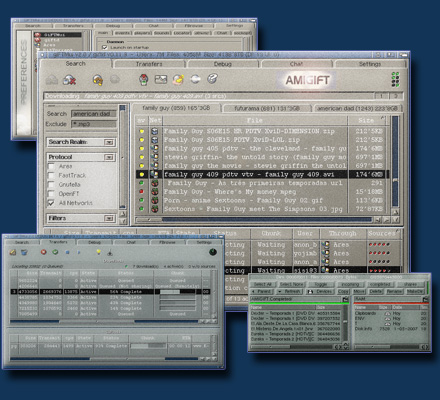The image size is (440, 400).
Task: Click the paperclip-style icon in main toolbar
Action: (x=212, y=79)
